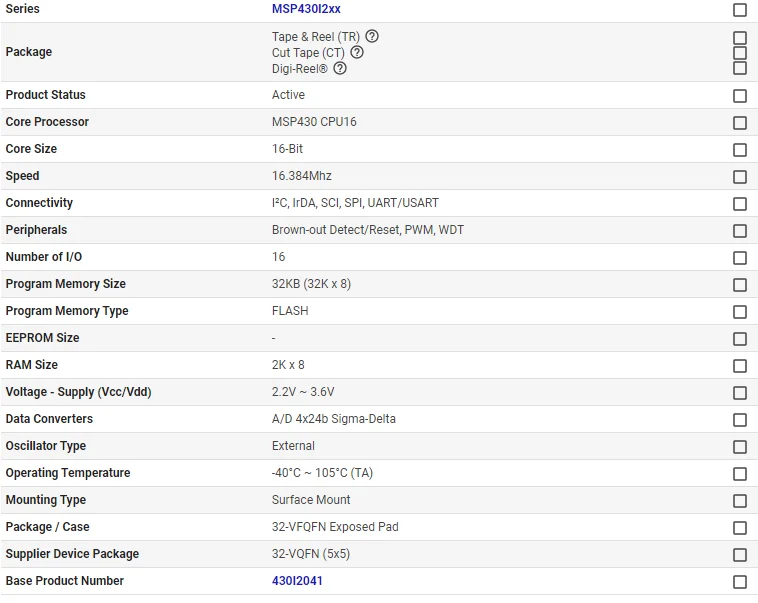Click the Tape & Reel help icon

point(372,36)
